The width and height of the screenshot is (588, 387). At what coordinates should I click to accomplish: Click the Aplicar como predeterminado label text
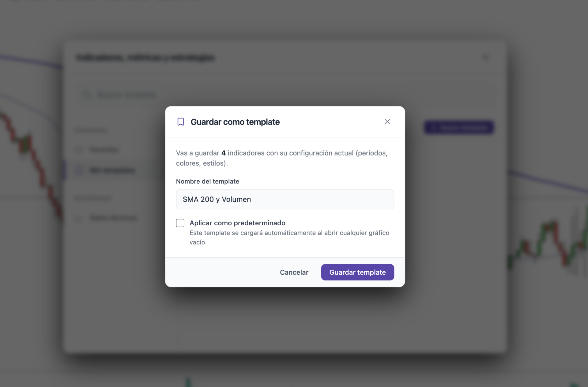[x=237, y=223]
